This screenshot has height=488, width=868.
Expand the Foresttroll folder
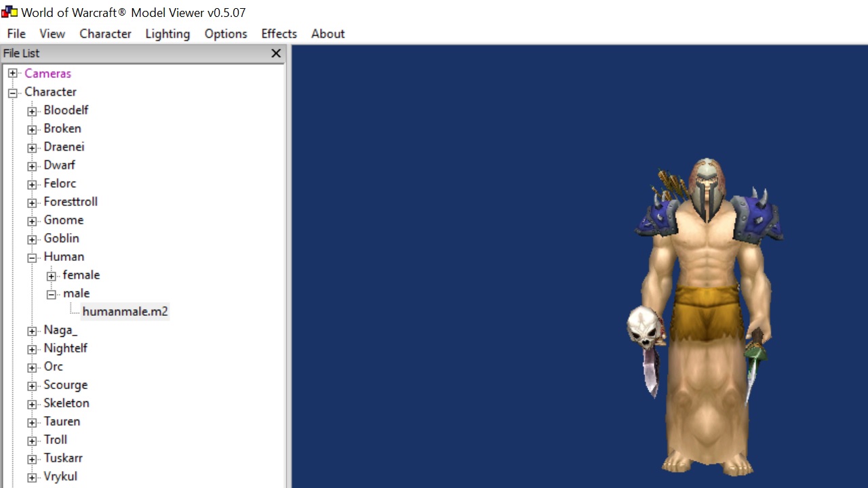pos(32,202)
